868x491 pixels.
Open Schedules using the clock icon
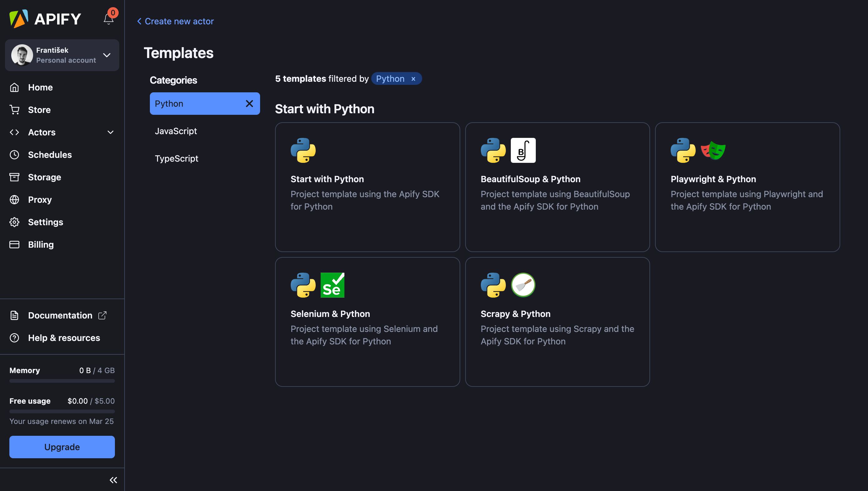tap(14, 154)
